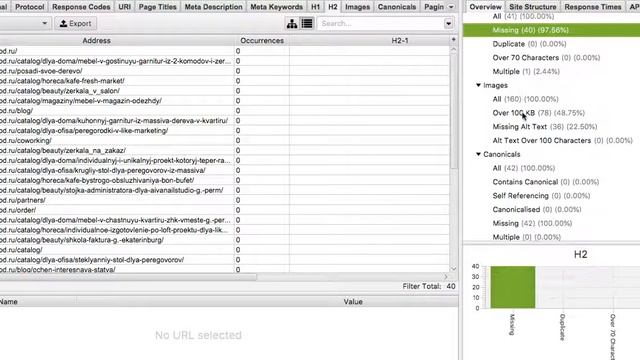Switch to list view icon
The width and height of the screenshot is (640, 360).
[x=307, y=24]
